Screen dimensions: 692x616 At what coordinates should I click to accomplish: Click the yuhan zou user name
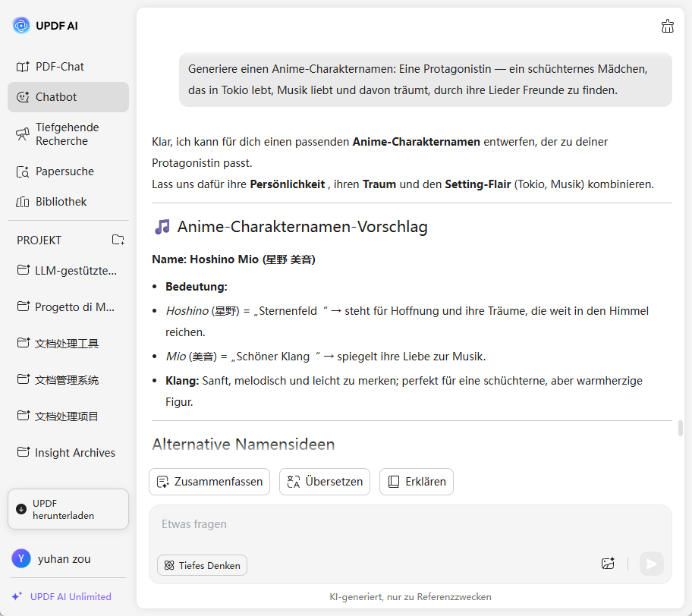64,558
